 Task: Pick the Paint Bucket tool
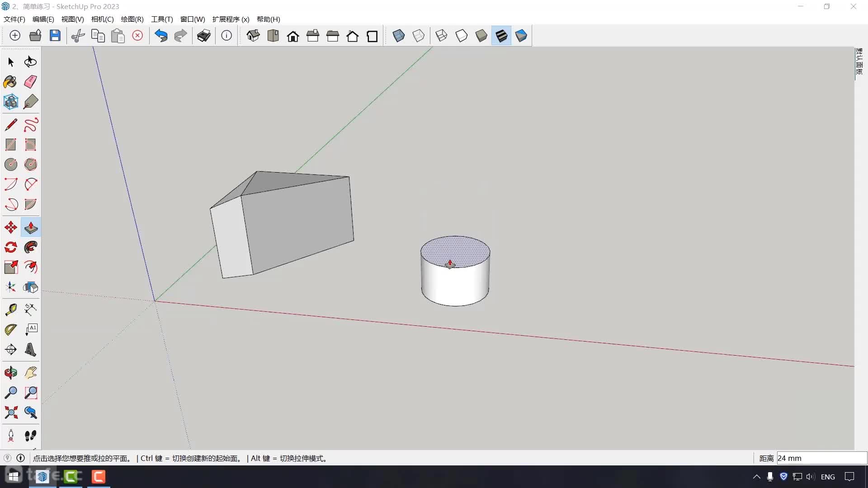point(11,82)
